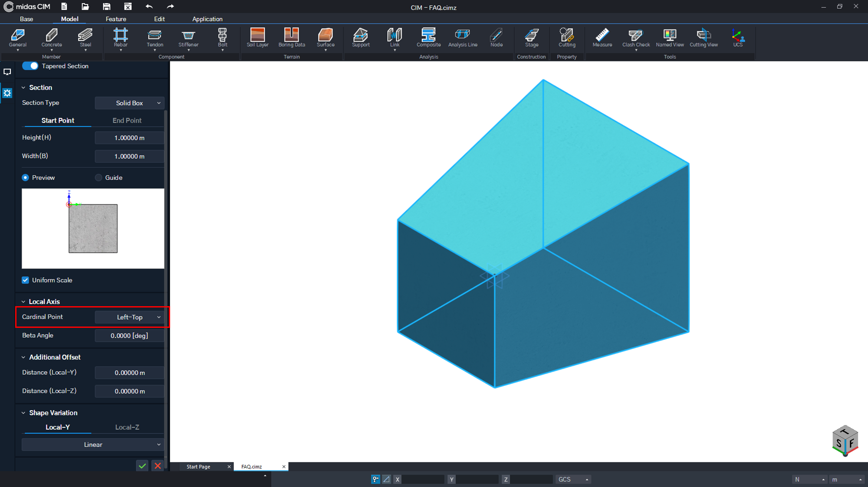Screen dimensions: 868x487
Task: Click the Height(H) input field
Action: (129, 138)
